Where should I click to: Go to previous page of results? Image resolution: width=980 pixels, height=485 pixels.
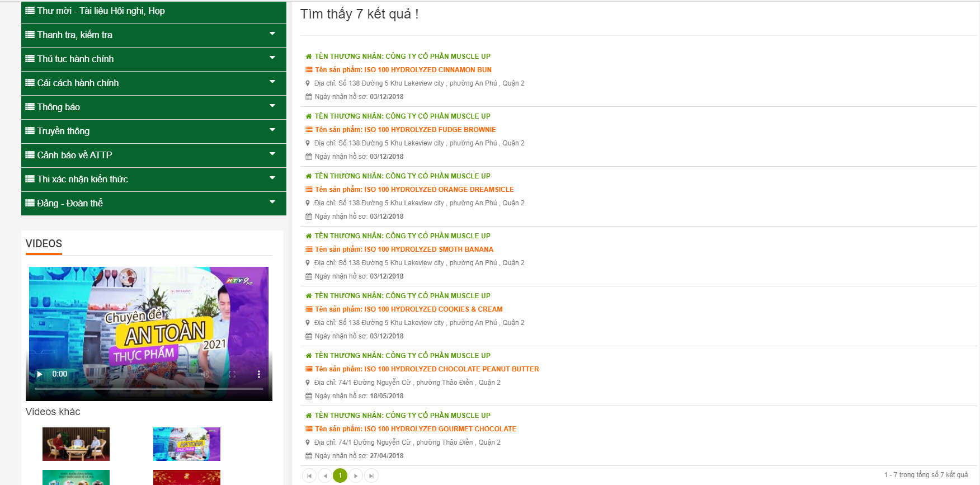[x=325, y=475]
